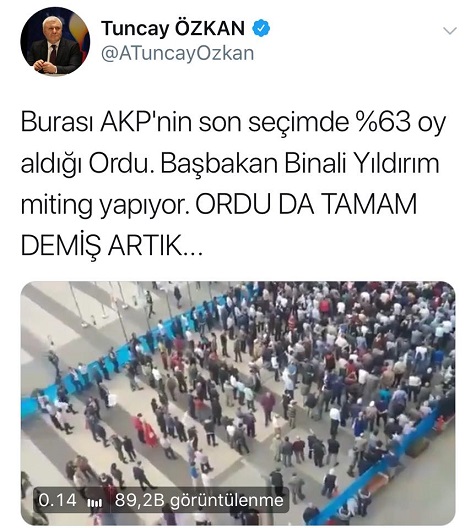Click 'DEMİŞ ARTIK...' at end of tweet

coord(111,245)
